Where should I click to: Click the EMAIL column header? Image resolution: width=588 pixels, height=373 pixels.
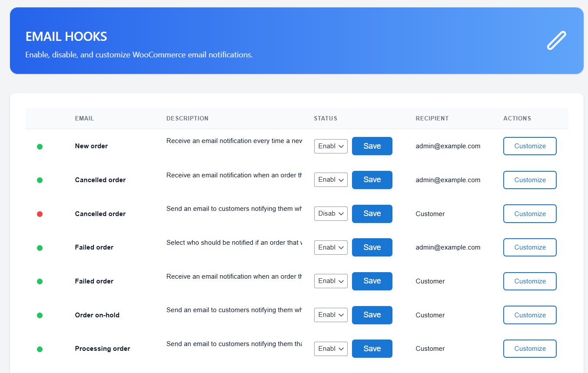click(x=84, y=118)
